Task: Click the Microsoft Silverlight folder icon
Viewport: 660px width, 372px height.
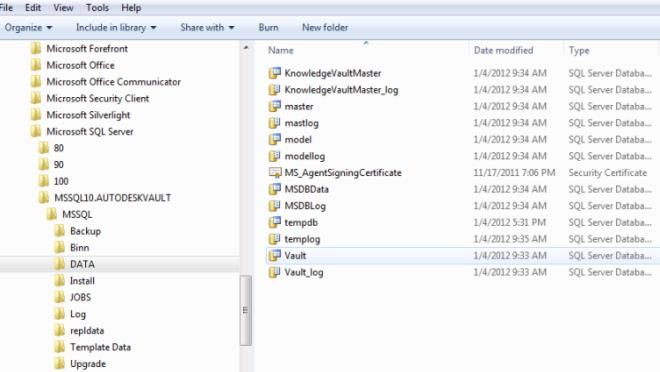Action: click(36, 114)
